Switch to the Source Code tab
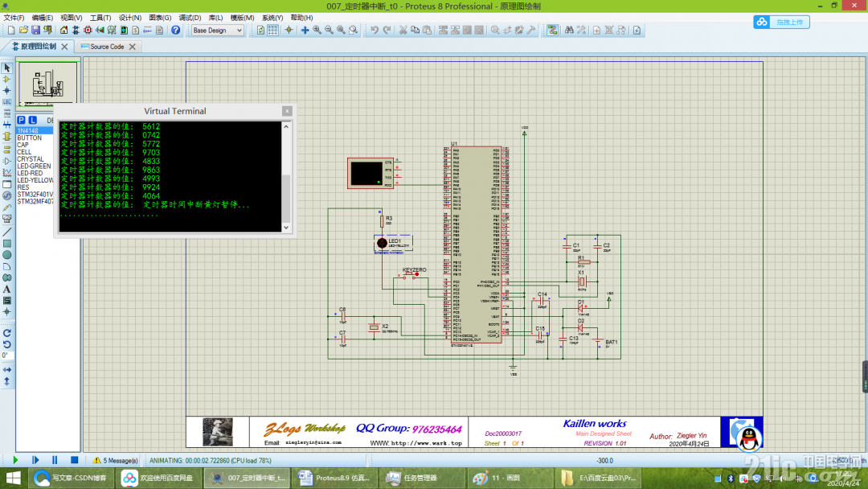Image resolution: width=868 pixels, height=489 pixels. (x=107, y=47)
